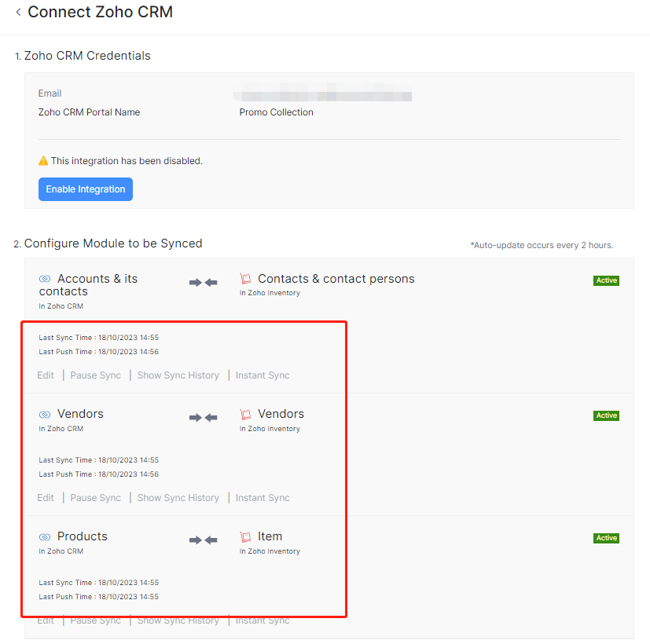Click the Inventory icon beside Vendors
This screenshot has height=644, width=650.
coord(245,414)
